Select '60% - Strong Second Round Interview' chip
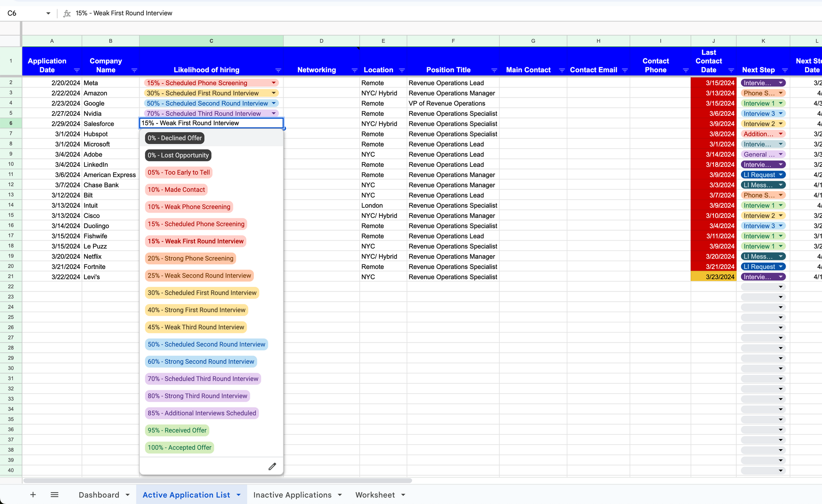The width and height of the screenshot is (822, 504). tap(201, 361)
